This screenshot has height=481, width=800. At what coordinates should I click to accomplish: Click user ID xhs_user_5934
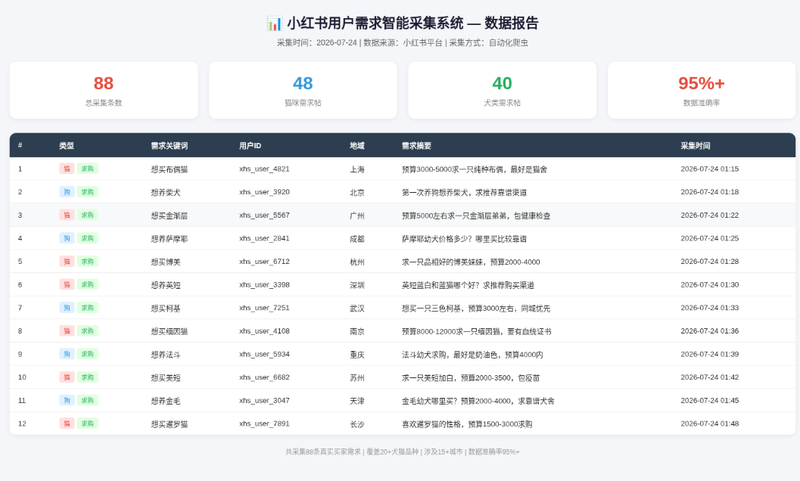[x=264, y=354]
